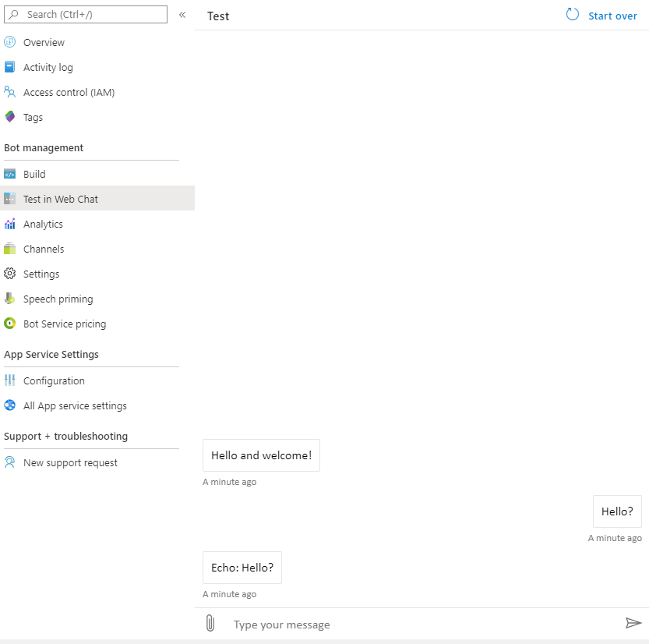Click the Analytics chart icon
Viewport: 649px width, 644px height.
point(9,225)
